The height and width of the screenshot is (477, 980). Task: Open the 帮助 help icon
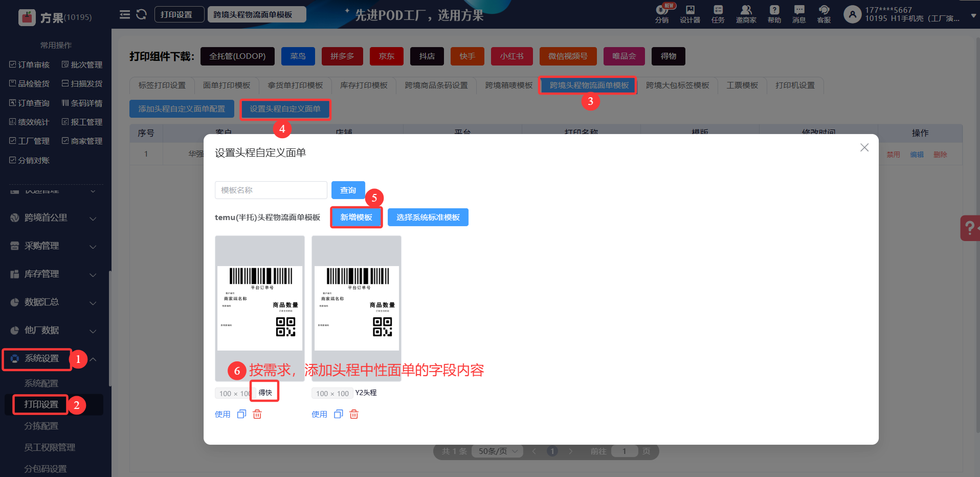[774, 14]
